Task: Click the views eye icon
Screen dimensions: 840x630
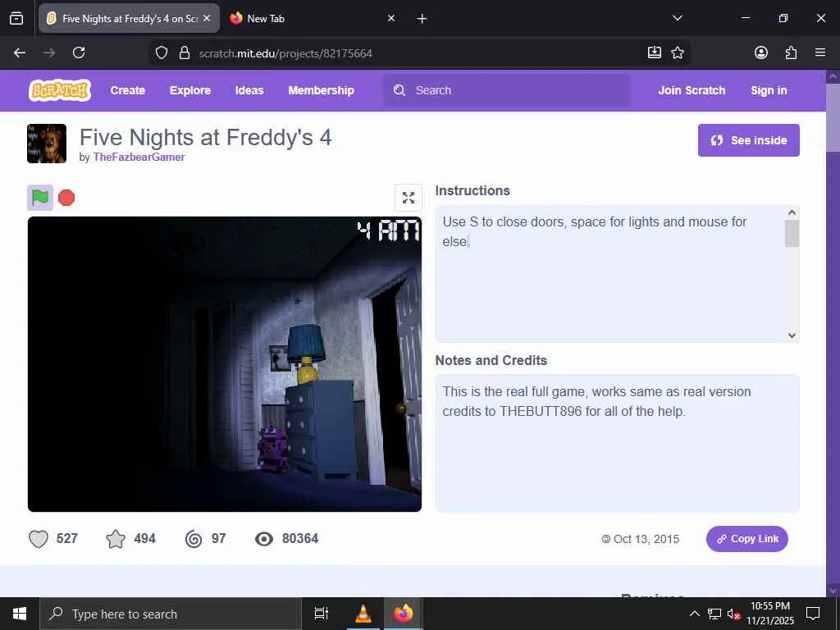Action: 264,539
